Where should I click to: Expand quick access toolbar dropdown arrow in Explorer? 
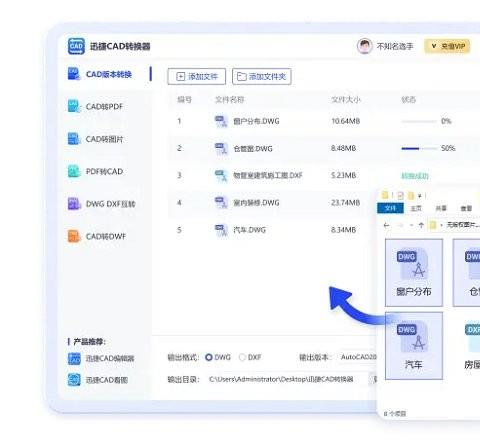(x=419, y=196)
